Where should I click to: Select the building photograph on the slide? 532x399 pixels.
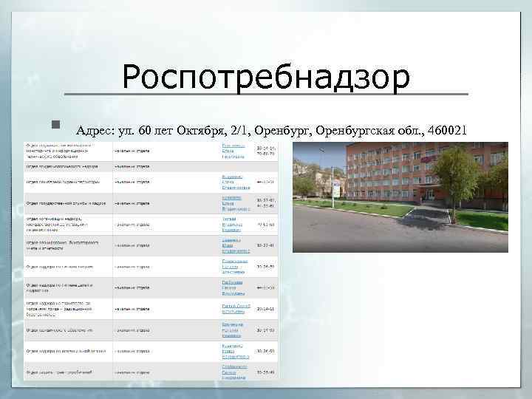[400, 197]
